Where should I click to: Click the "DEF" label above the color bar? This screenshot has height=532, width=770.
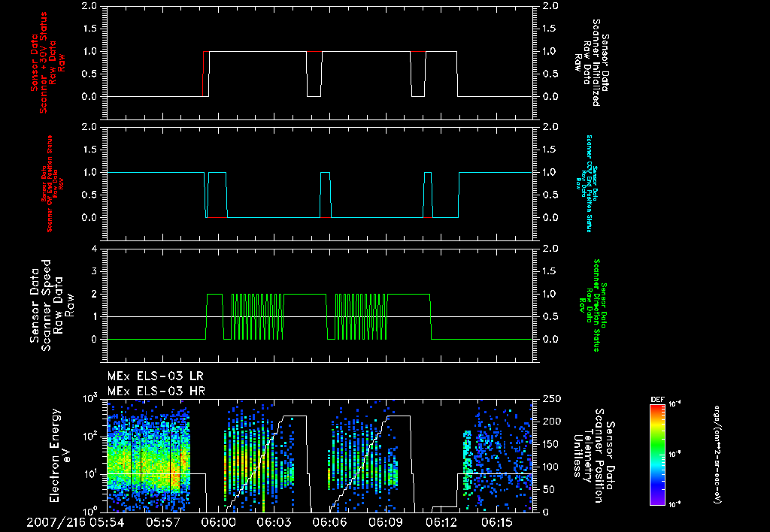point(657,400)
